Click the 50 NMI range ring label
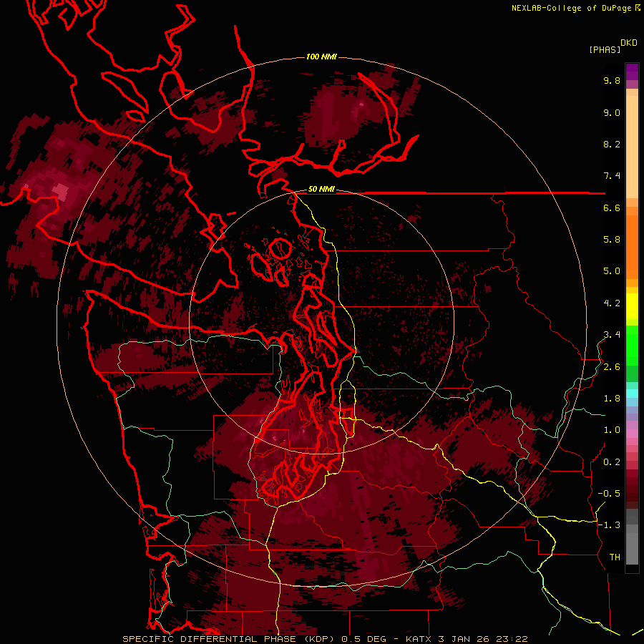This screenshot has width=644, height=644. (321, 190)
